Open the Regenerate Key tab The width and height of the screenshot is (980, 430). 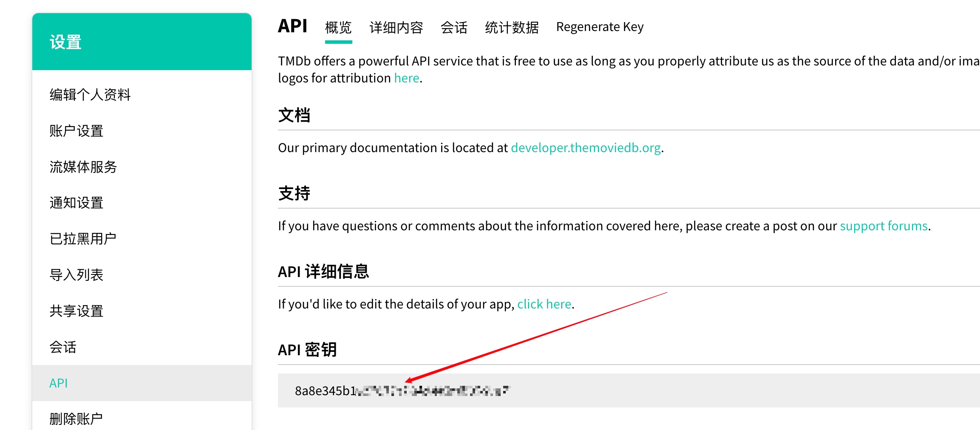point(600,27)
